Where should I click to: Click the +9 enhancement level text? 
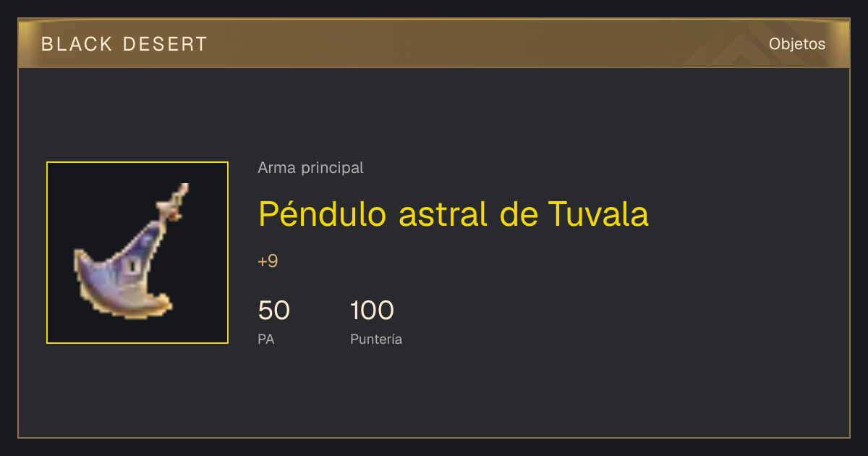tap(268, 261)
